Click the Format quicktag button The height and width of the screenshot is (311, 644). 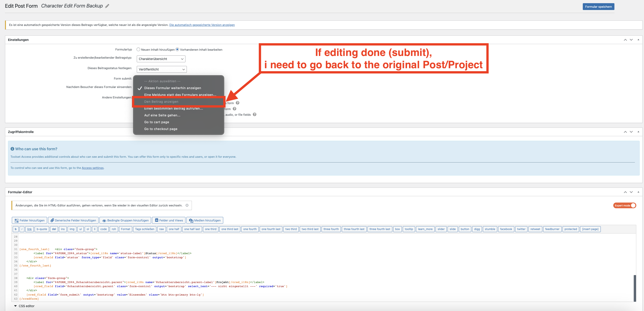coord(125,229)
